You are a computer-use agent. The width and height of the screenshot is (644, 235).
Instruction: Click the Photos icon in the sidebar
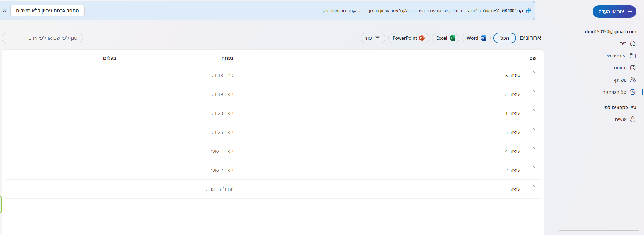[632, 68]
